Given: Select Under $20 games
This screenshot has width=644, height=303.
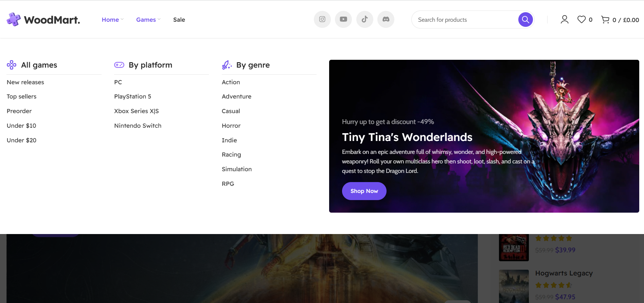Looking at the screenshot, I should (x=21, y=140).
